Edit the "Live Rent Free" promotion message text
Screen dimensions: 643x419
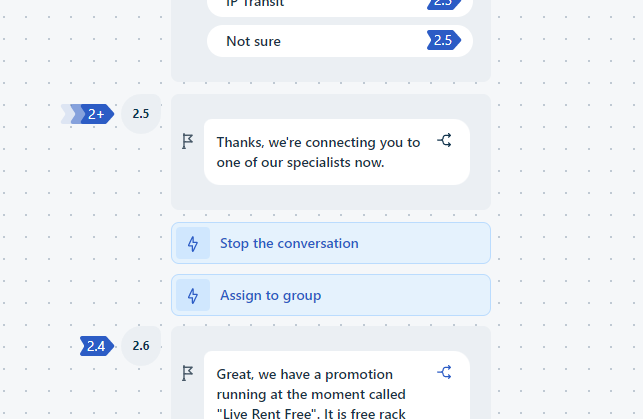coord(311,394)
